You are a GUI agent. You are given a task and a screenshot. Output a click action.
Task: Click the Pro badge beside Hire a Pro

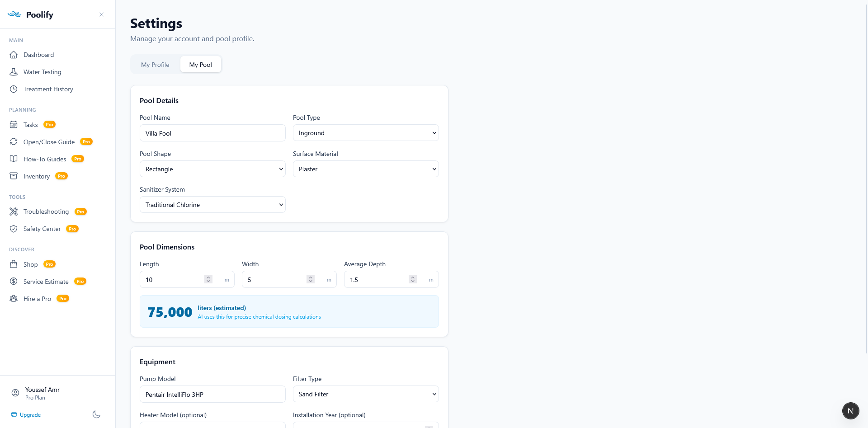[63, 298]
